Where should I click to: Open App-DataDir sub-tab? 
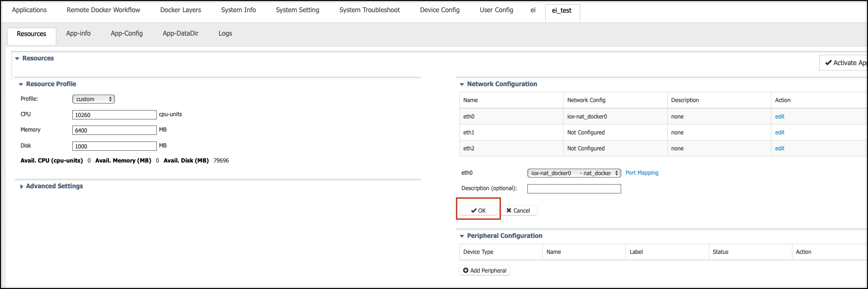pyautogui.click(x=181, y=33)
